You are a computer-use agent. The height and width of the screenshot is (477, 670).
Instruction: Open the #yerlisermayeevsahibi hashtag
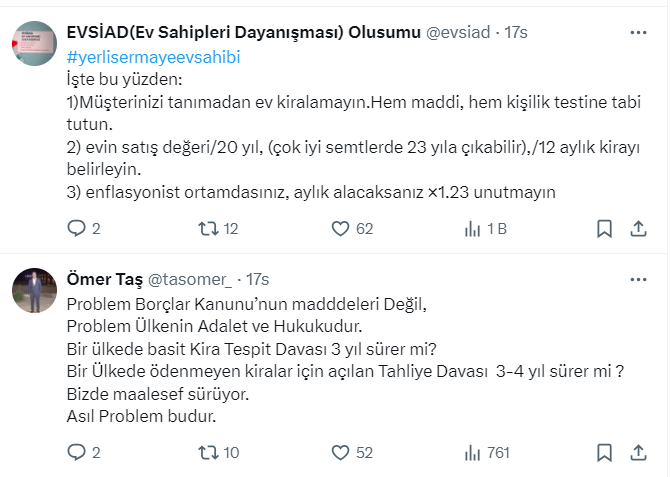[x=153, y=57]
